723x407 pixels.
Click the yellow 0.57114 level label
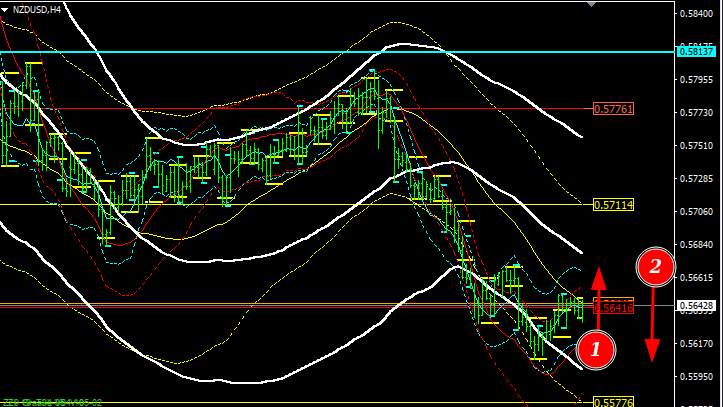[613, 205]
